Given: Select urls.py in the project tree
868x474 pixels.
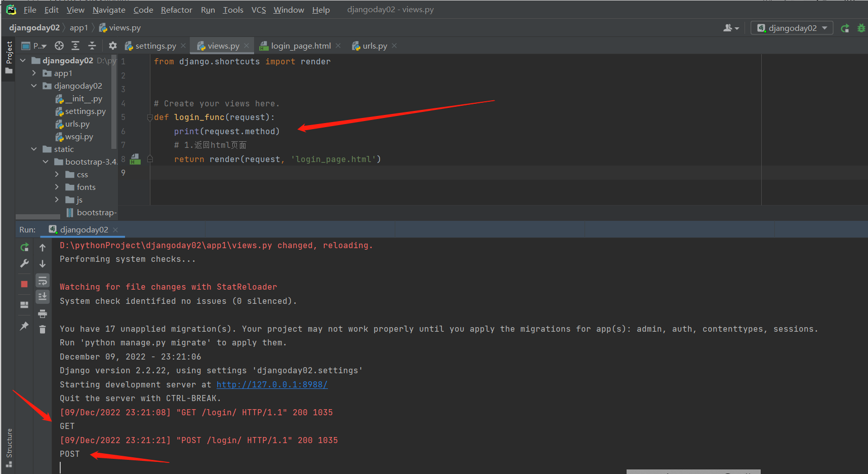Looking at the screenshot, I should click(72, 124).
